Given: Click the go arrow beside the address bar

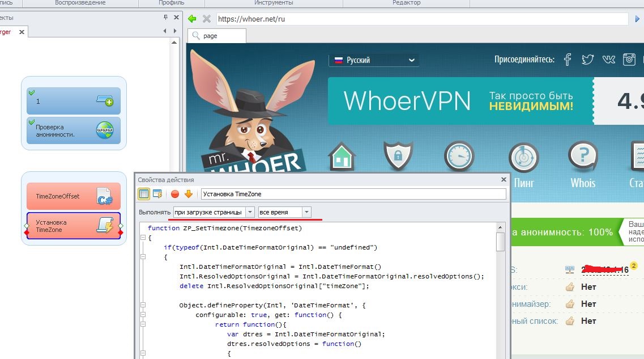Looking at the screenshot, I should pyautogui.click(x=637, y=19).
